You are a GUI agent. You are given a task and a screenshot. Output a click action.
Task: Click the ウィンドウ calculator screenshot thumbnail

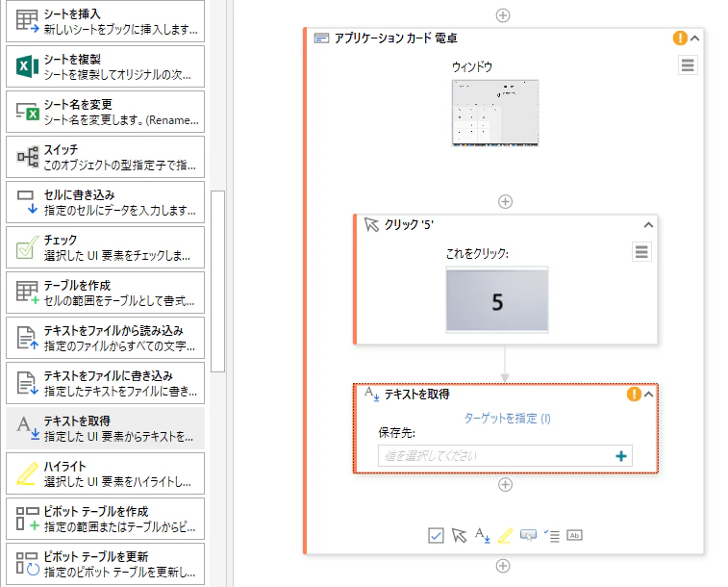pos(495,113)
